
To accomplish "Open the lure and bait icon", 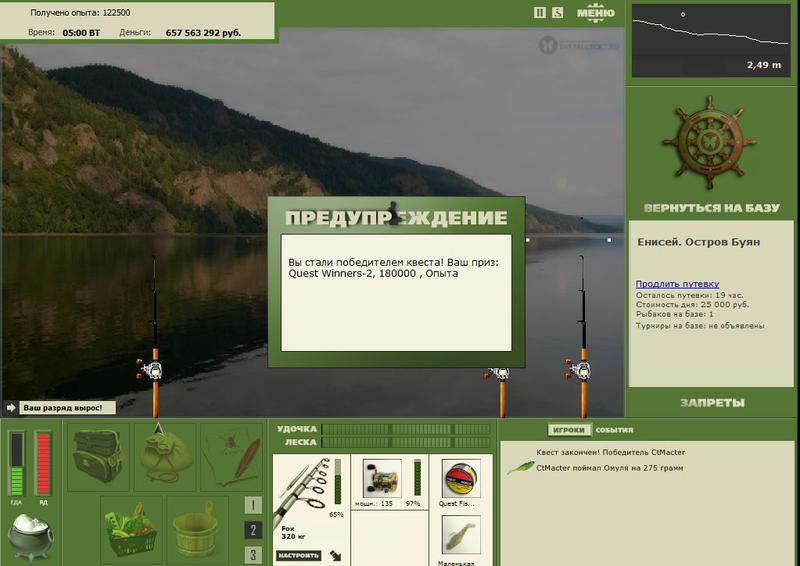I will pos(232,457).
